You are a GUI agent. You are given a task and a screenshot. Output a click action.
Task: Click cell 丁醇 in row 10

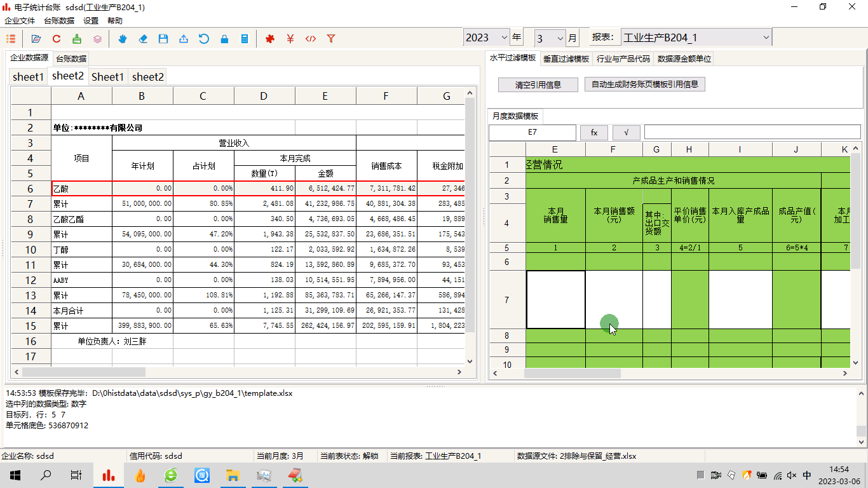[81, 250]
